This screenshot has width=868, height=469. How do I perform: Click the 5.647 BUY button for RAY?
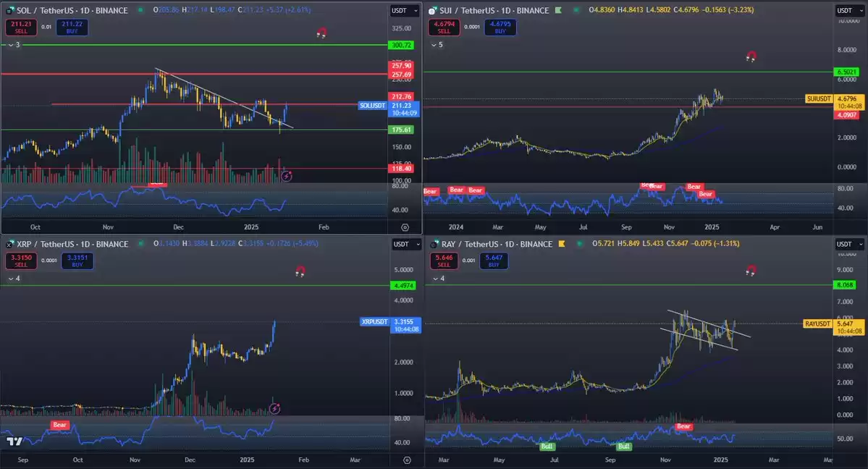point(494,261)
